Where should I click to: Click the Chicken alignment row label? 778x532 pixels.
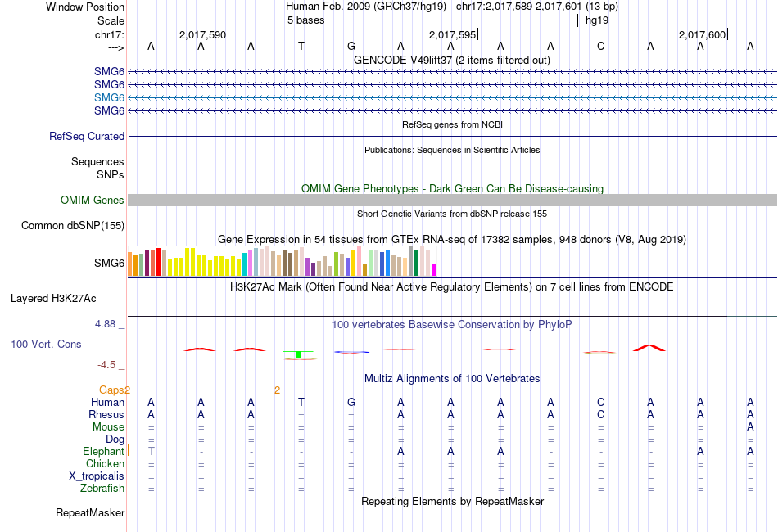[105, 463]
